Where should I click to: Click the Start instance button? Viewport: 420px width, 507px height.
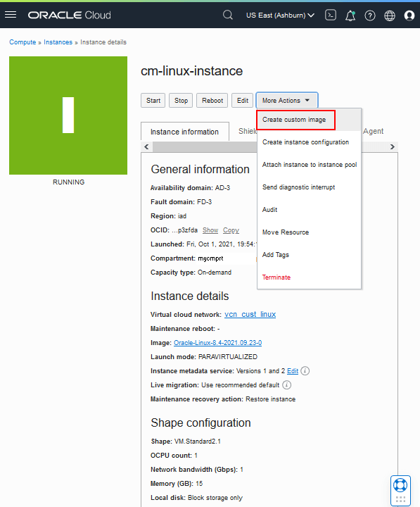pos(153,101)
